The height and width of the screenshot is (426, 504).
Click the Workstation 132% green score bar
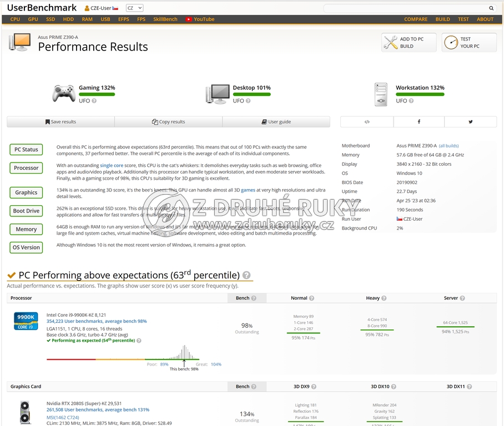[x=420, y=94]
